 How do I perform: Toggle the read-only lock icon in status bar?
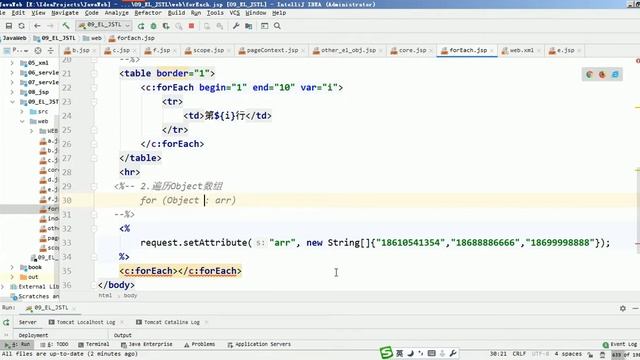590,354
